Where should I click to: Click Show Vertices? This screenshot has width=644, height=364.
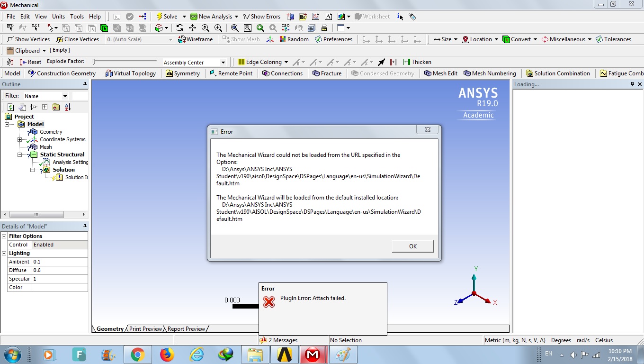(28, 39)
